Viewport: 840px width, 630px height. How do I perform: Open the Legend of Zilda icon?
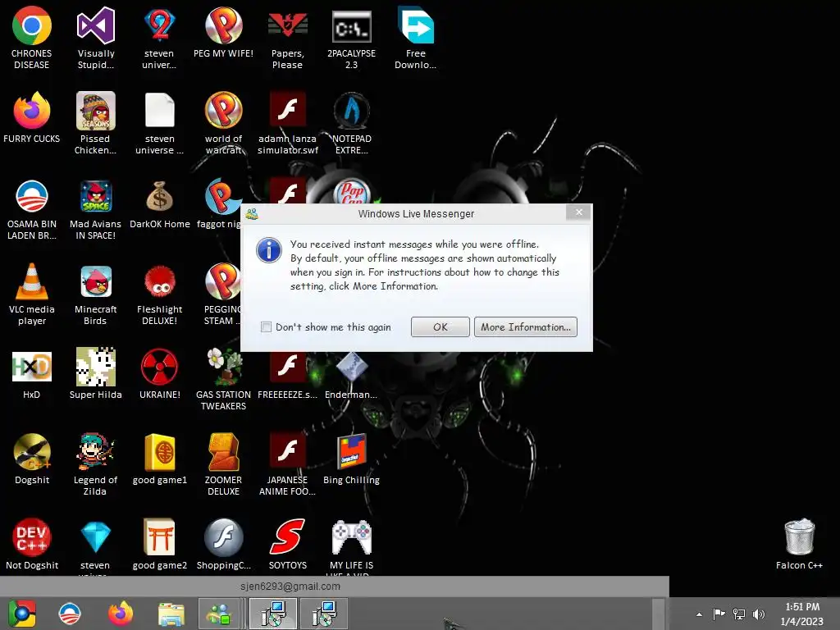click(x=95, y=464)
